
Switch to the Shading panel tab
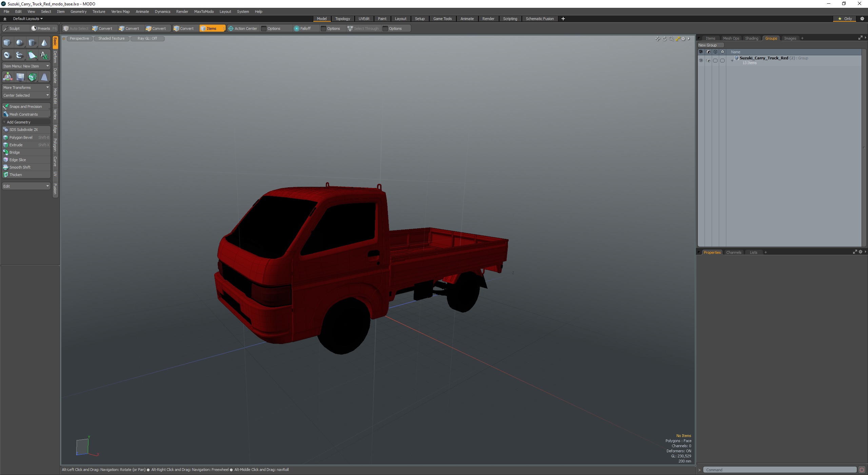tap(751, 38)
